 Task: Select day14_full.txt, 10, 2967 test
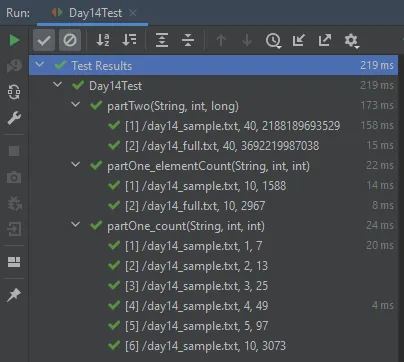tap(213, 206)
